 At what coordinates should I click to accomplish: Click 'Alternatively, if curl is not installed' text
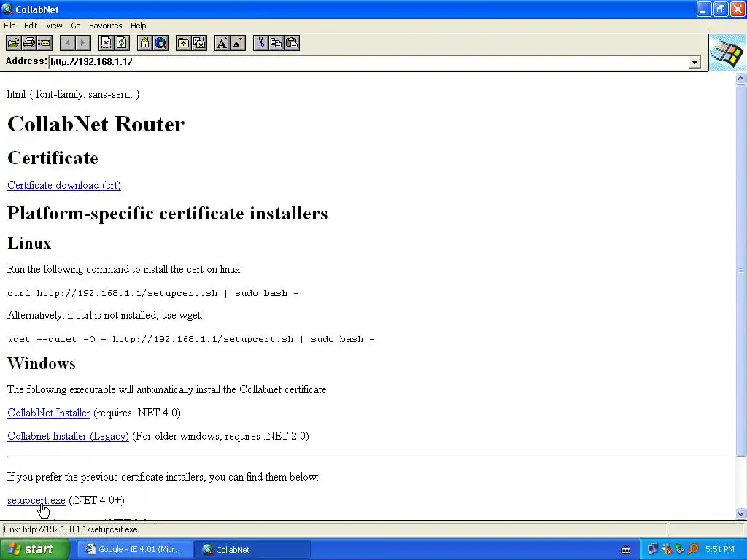[105, 316]
